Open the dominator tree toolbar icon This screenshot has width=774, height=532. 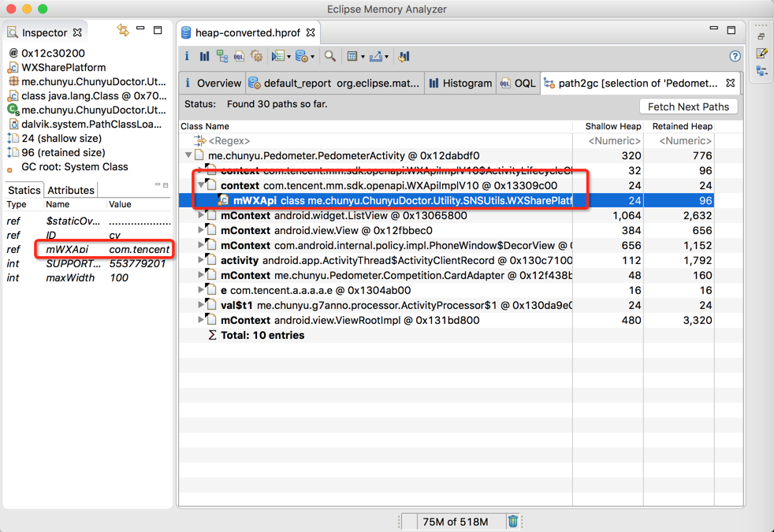point(222,56)
